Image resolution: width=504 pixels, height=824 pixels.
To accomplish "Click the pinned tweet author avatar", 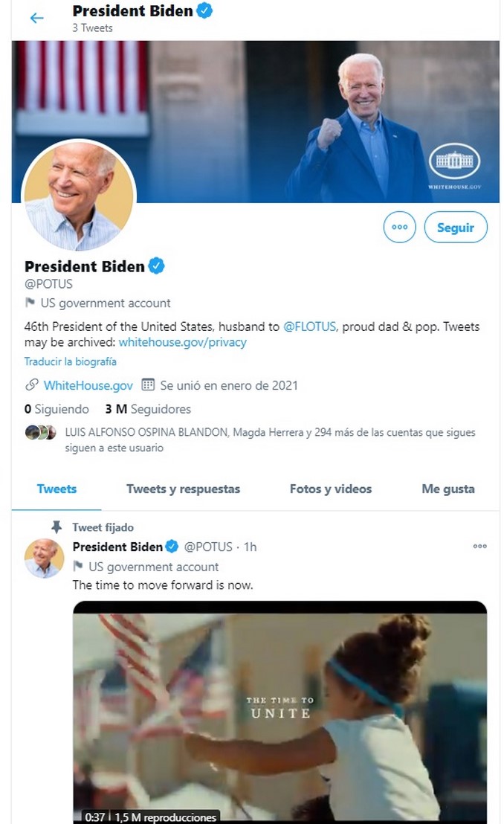I will pos(44,559).
